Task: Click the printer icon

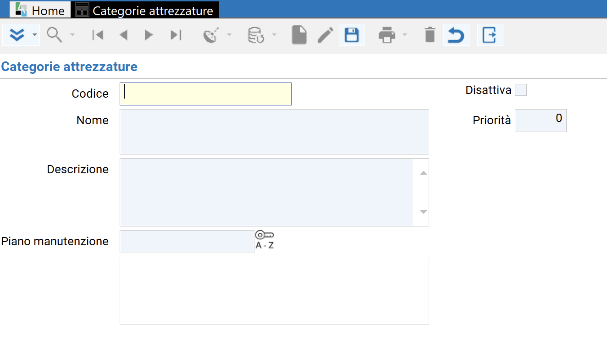Action: pos(387,35)
